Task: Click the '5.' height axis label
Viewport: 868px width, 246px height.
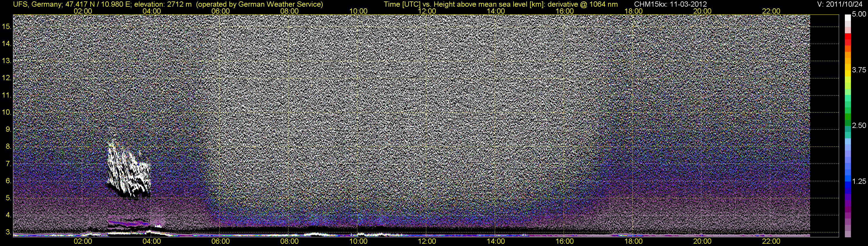Action: (x=8, y=198)
